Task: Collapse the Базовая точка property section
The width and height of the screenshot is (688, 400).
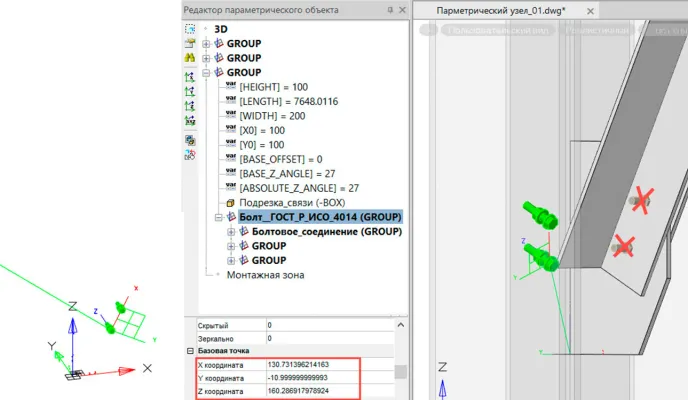Action: (x=190, y=352)
